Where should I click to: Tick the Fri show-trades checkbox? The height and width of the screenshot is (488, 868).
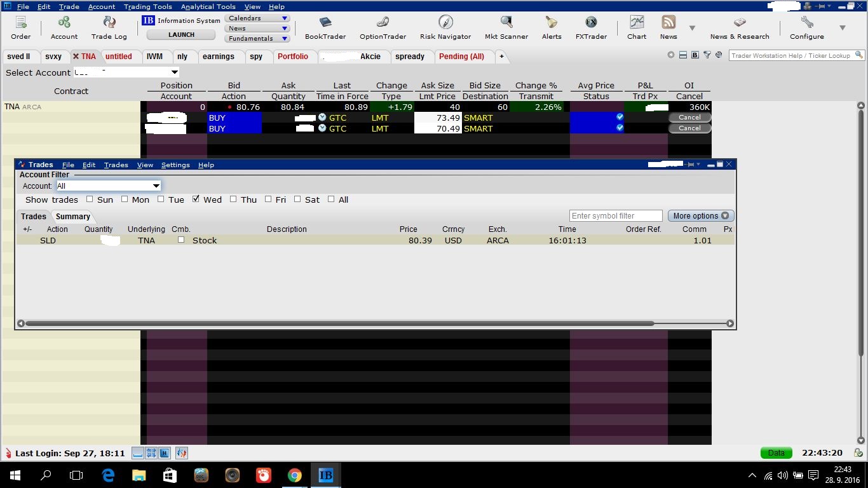pos(268,200)
